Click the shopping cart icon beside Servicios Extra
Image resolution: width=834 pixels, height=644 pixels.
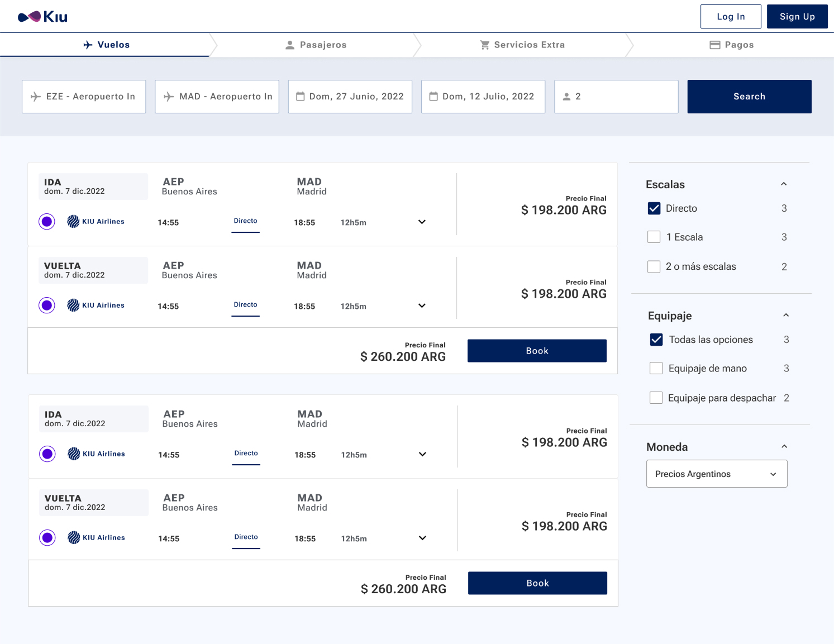tap(485, 45)
